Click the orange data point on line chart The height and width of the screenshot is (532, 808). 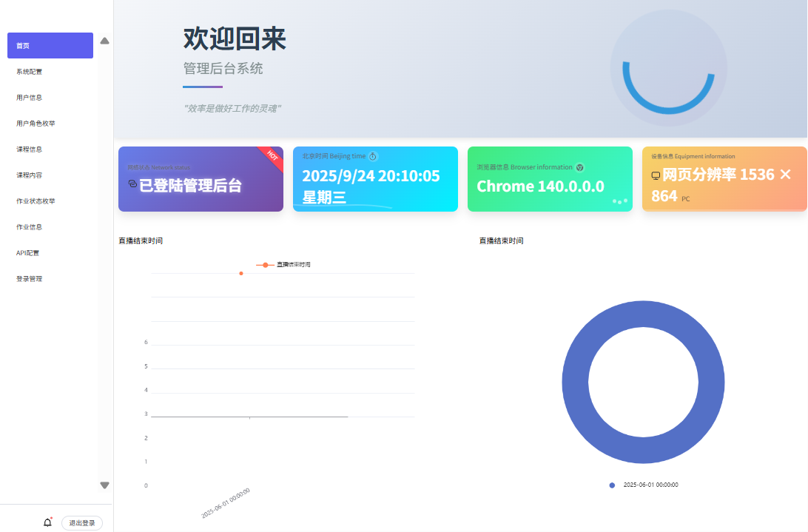pos(241,273)
